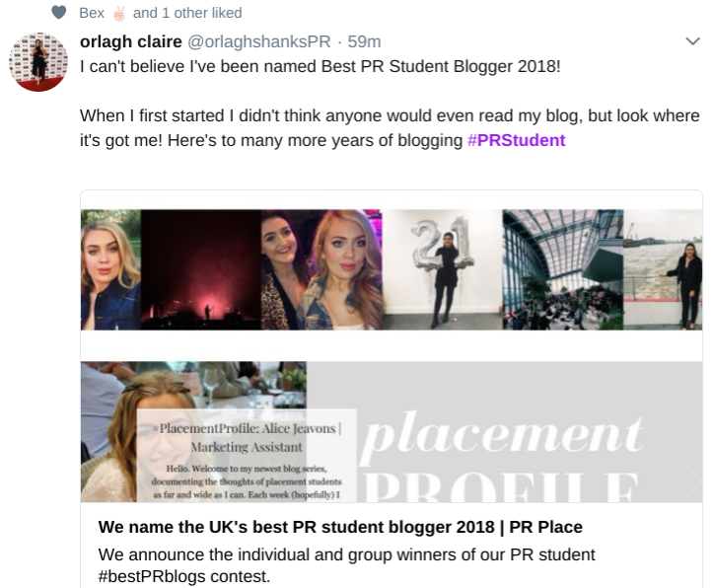Open the "We name the UK's best PR student blogger" headline
Image resolution: width=713 pixels, height=588 pixels.
[x=340, y=526]
